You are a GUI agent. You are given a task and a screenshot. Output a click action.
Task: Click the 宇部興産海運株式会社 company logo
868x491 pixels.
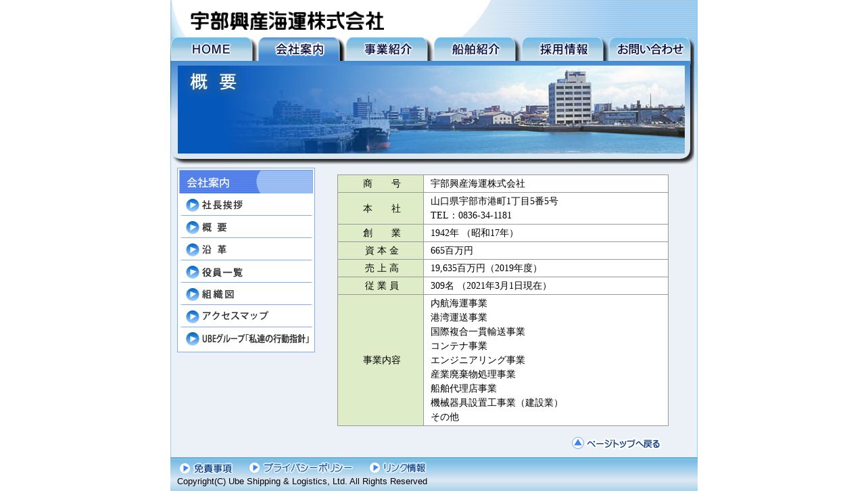pos(287,21)
